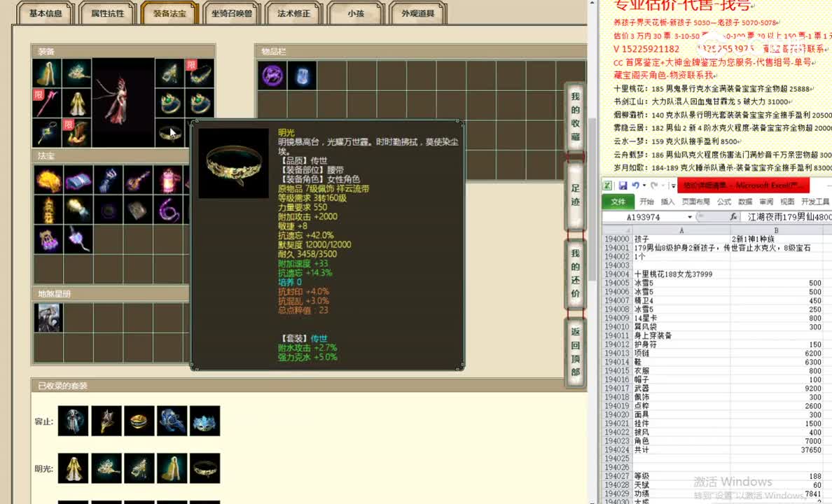832x504 pixels.
Task: Open the 基本信息 tab
Action: pyautogui.click(x=45, y=13)
